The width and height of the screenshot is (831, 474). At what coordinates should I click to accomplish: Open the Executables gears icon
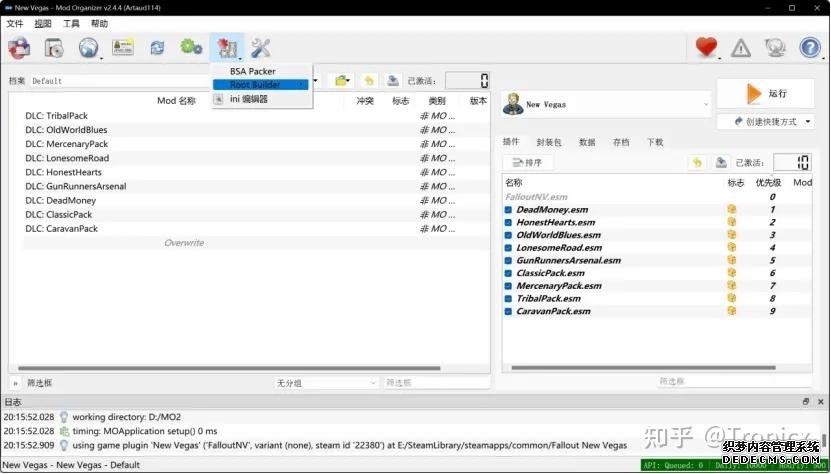pos(191,47)
